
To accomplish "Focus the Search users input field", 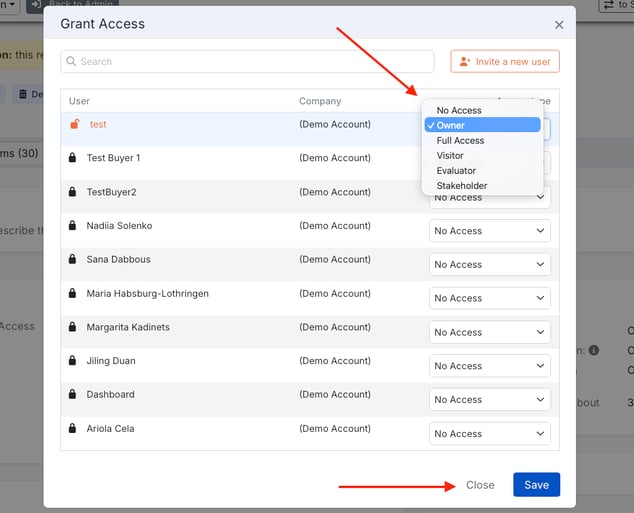I will [x=250, y=62].
